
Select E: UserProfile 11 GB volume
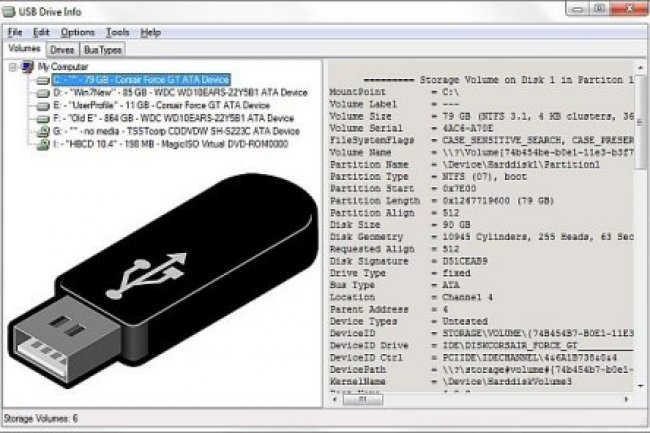tap(161, 105)
